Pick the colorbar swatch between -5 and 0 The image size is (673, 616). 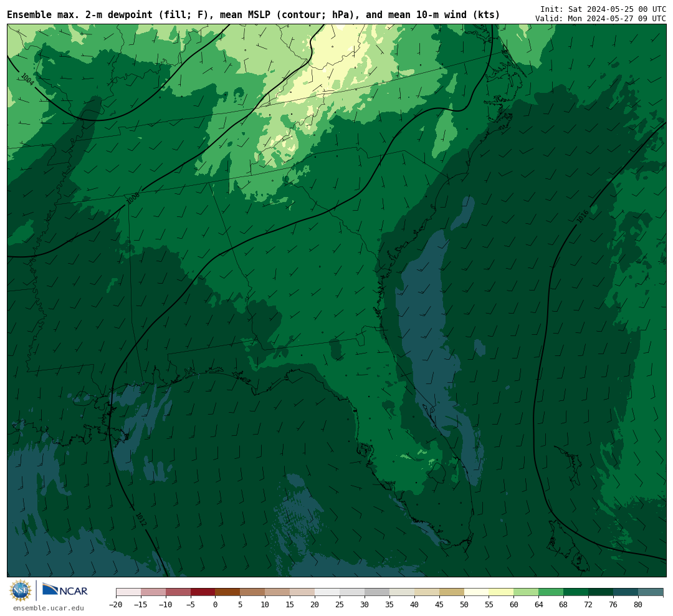pyautogui.click(x=203, y=592)
